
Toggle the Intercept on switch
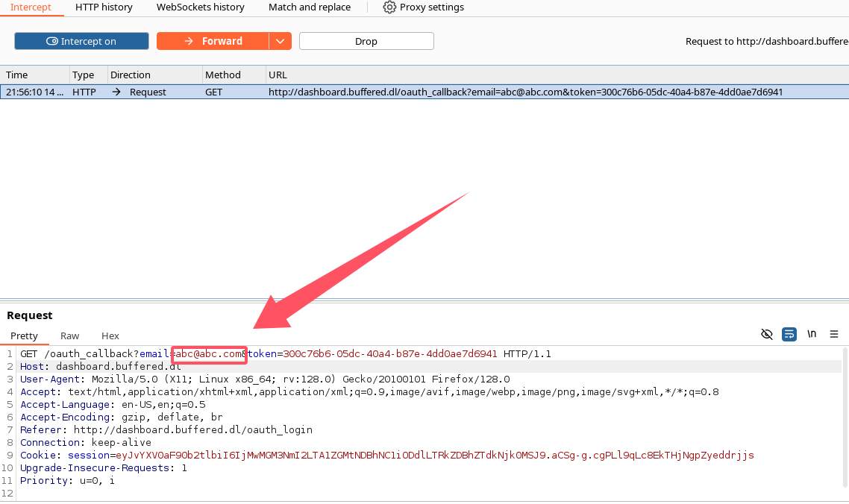click(x=81, y=41)
